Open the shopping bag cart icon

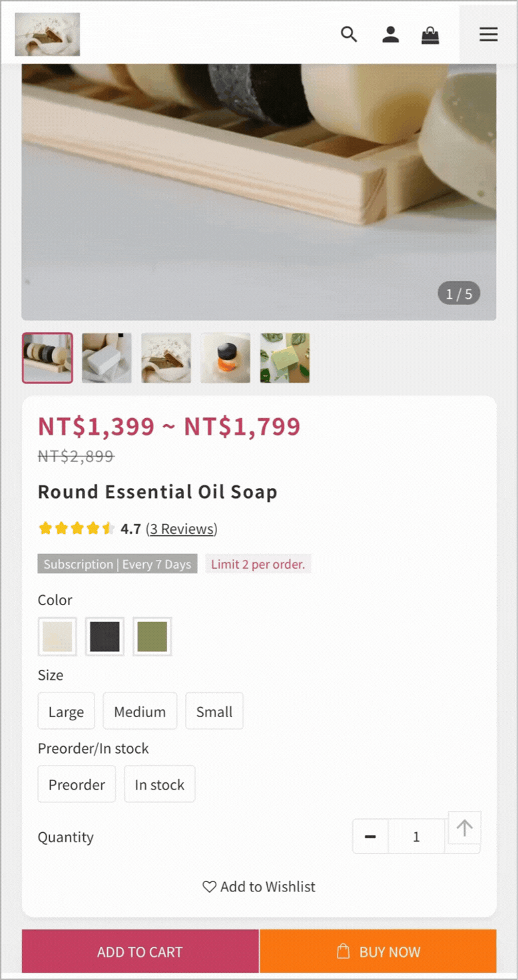coord(430,35)
